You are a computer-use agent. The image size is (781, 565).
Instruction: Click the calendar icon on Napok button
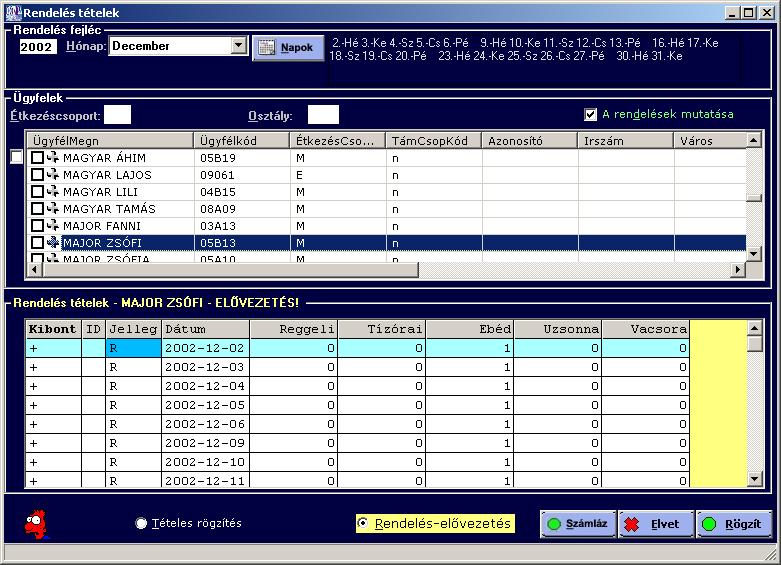[265, 48]
